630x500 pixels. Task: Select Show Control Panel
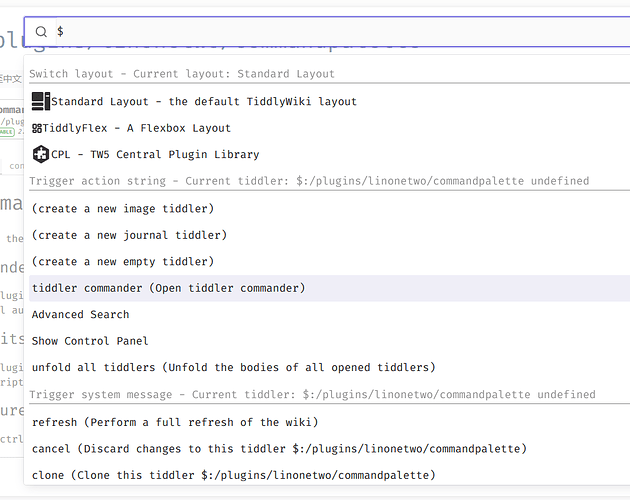click(329, 341)
